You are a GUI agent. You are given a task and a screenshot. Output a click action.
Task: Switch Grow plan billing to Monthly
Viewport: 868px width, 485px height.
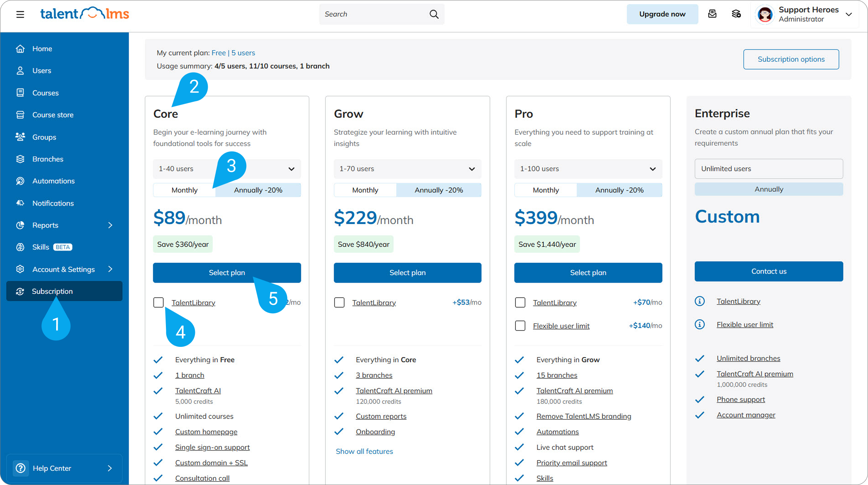(365, 190)
